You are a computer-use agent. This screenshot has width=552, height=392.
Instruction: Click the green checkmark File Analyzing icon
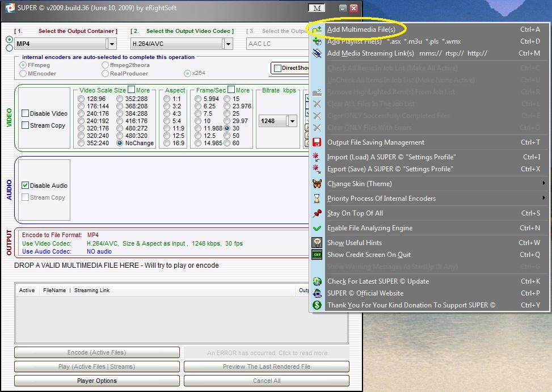(x=317, y=228)
